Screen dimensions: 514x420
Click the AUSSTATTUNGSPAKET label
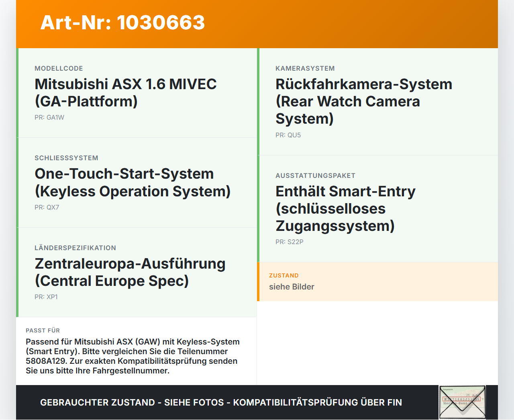315,176
